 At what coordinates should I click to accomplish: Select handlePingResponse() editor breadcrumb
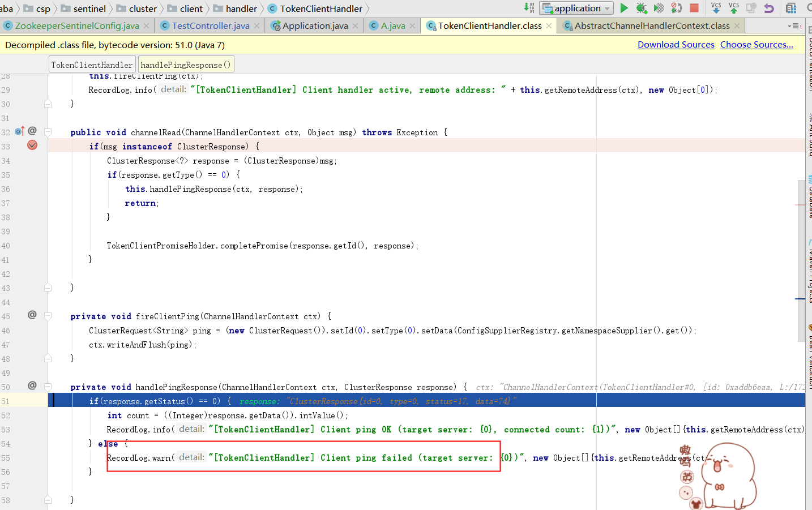click(186, 65)
